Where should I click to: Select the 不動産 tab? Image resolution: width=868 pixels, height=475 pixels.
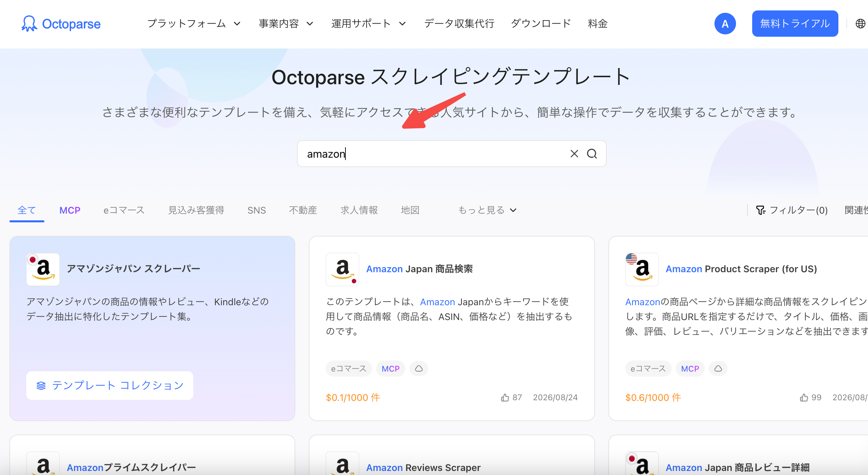pyautogui.click(x=303, y=210)
